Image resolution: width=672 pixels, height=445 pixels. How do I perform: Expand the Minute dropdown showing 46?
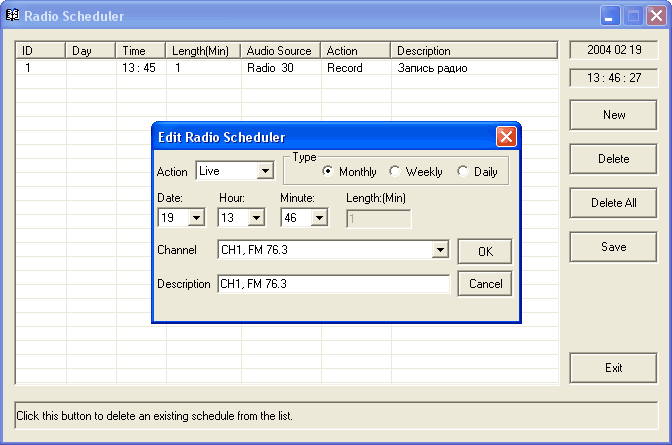click(319, 218)
